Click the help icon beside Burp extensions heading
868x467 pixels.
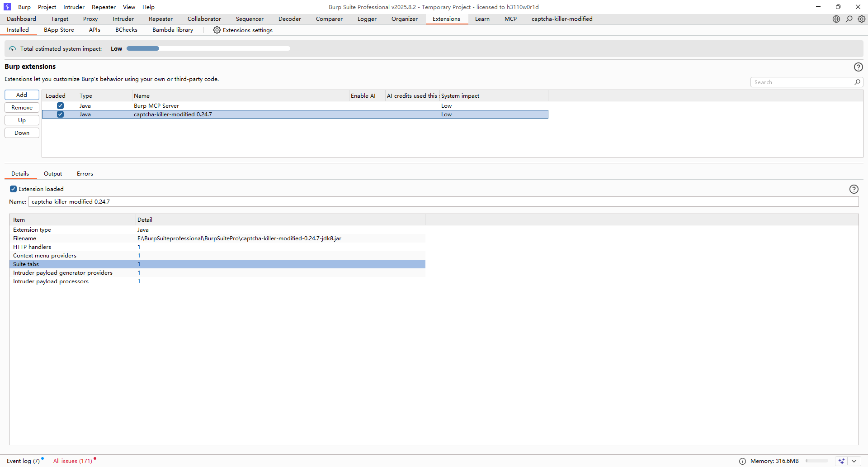pos(858,67)
